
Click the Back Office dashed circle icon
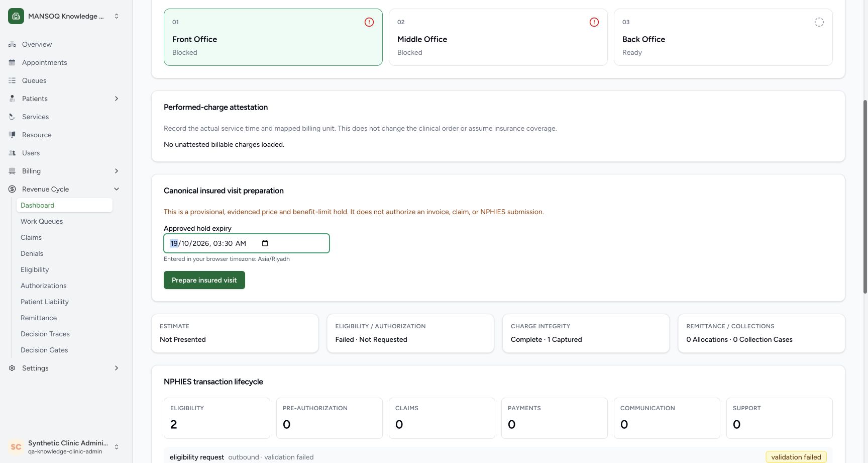coord(819,22)
